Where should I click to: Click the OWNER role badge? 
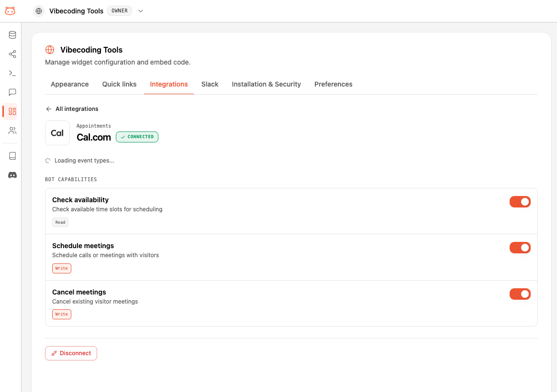(x=119, y=11)
